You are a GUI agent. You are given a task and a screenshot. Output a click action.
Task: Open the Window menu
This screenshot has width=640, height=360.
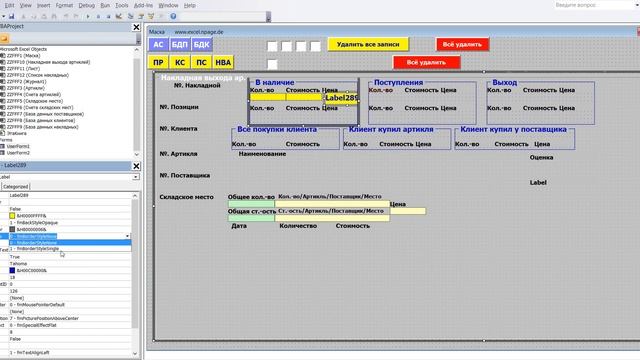click(x=168, y=5)
